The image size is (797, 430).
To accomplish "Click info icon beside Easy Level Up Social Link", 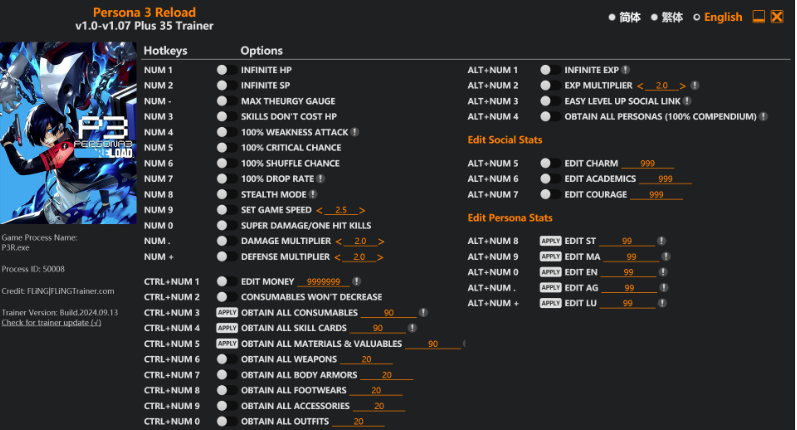I will 688,101.
